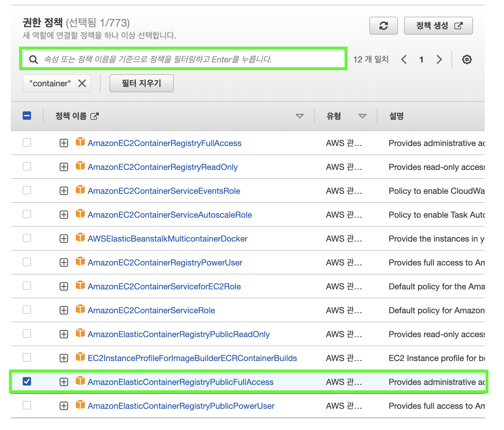
Task: Uncheck AmazonElasticContainerRegistryPublicFullAccess checkbox
Action: point(27,381)
